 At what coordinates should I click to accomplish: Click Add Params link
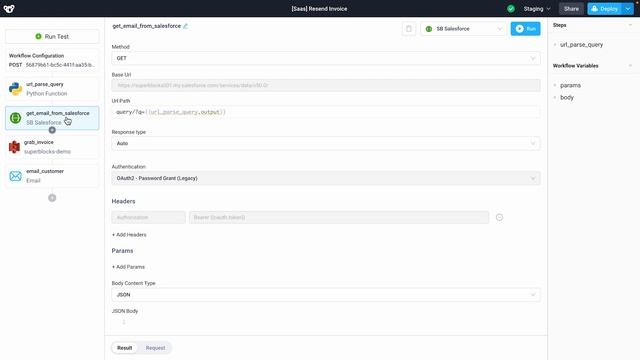128,267
